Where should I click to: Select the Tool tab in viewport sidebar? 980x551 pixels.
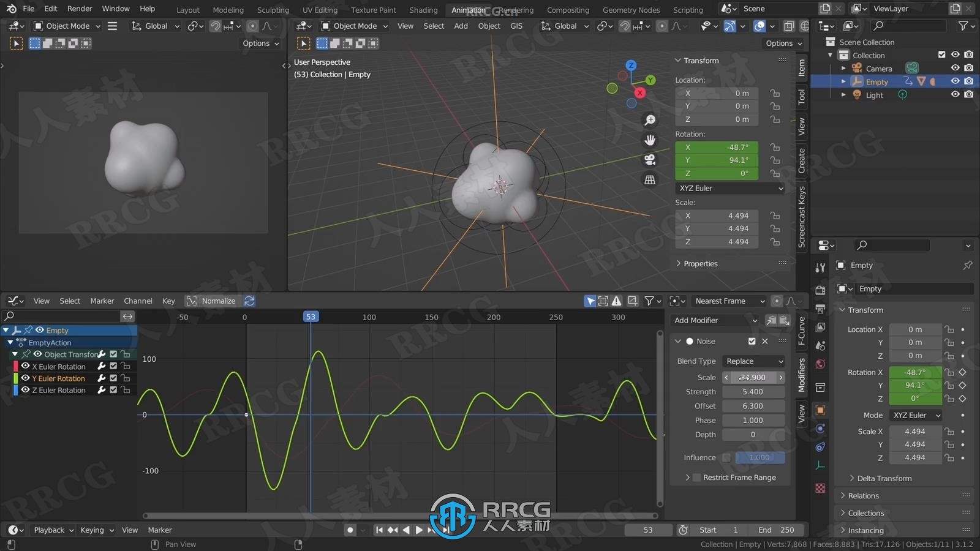point(802,96)
